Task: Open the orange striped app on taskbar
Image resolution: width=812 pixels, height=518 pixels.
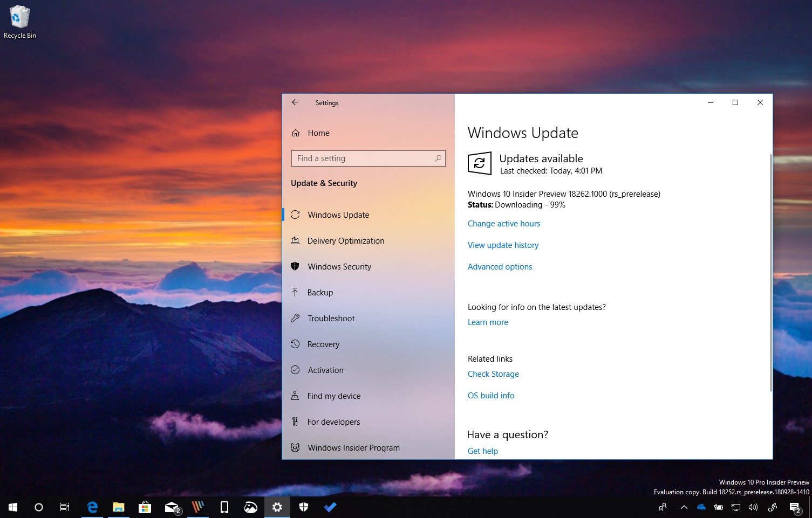Action: pos(198,507)
